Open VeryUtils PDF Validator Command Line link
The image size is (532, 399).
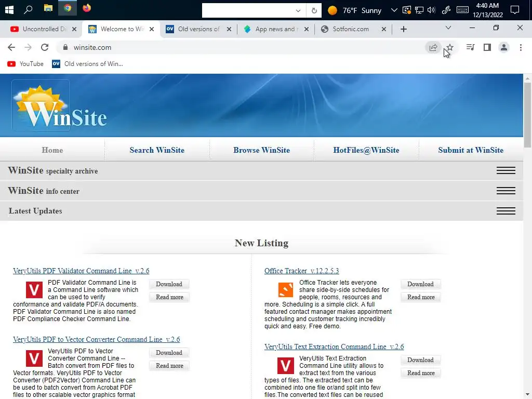click(x=81, y=271)
